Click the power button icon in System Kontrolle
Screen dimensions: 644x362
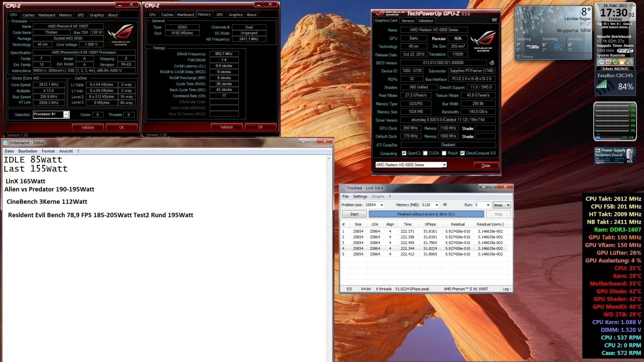click(x=601, y=62)
